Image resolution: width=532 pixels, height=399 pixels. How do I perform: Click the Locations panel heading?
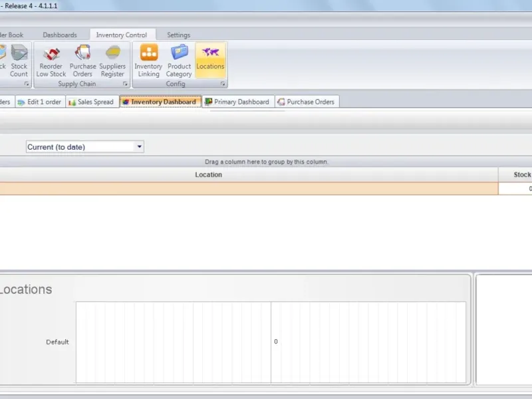[x=26, y=289]
